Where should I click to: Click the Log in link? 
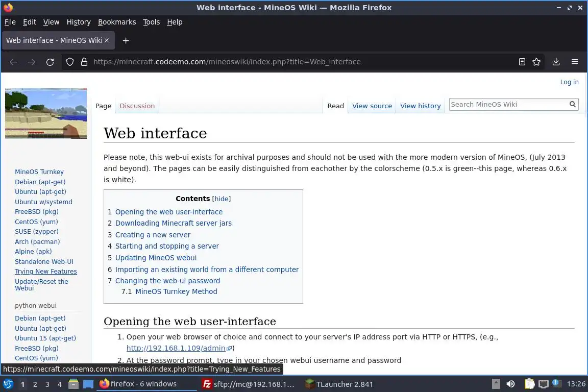(x=569, y=82)
